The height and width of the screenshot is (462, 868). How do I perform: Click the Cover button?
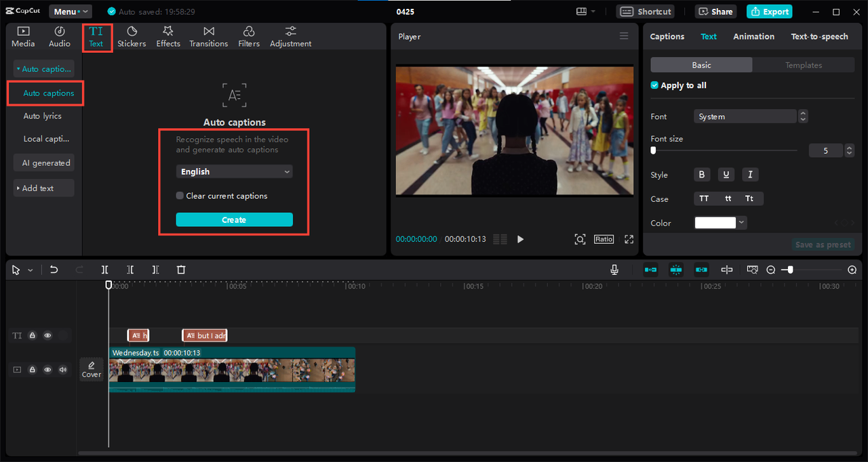coord(92,369)
